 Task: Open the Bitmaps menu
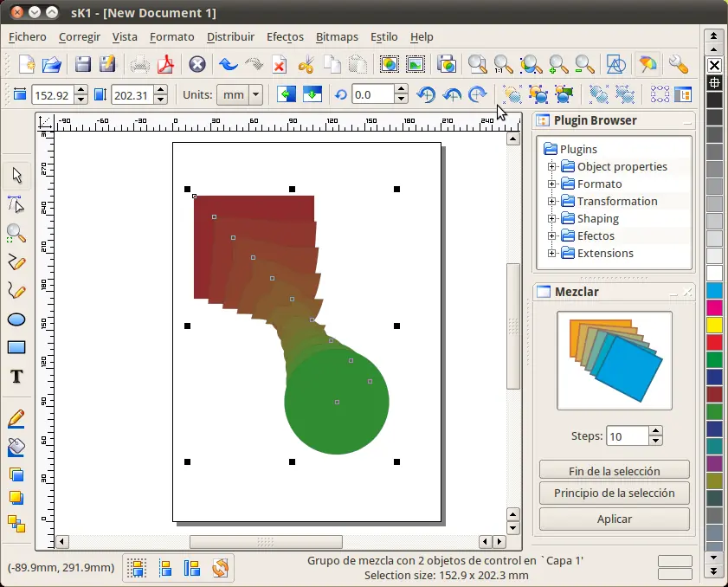[337, 37]
